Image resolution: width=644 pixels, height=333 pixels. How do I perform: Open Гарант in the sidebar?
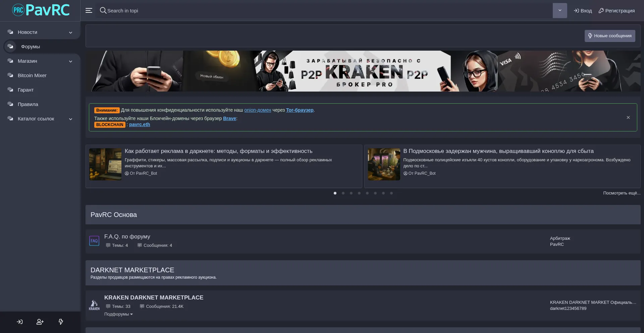click(x=25, y=90)
